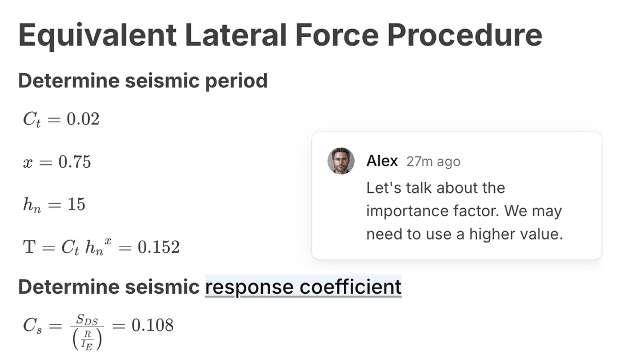Click the word seismic in second heading

point(162,286)
